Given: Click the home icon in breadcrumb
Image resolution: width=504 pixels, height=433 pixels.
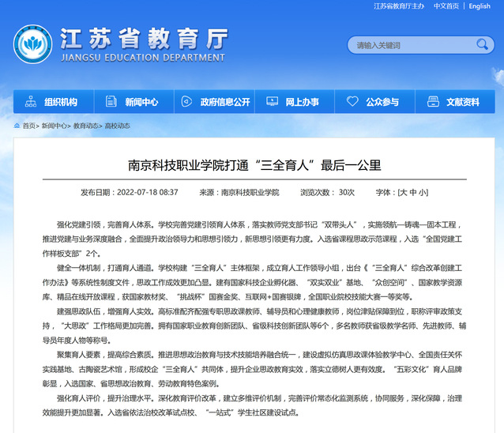Looking at the screenshot, I should [17, 126].
